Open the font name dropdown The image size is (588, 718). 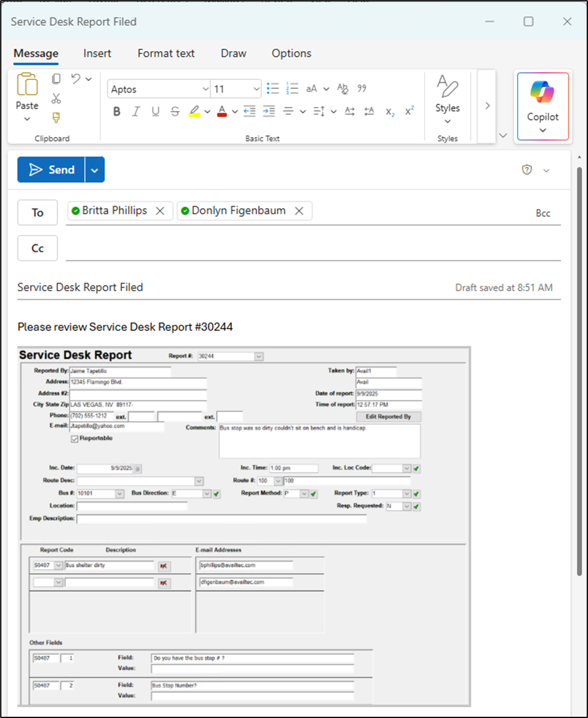(205, 89)
